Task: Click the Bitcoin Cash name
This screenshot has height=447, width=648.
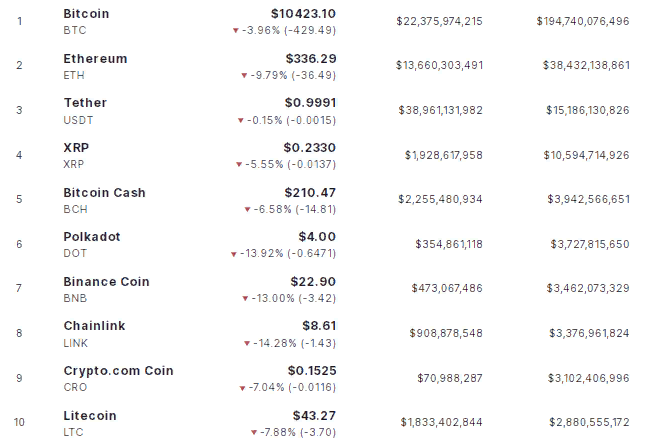Action: 104,192
